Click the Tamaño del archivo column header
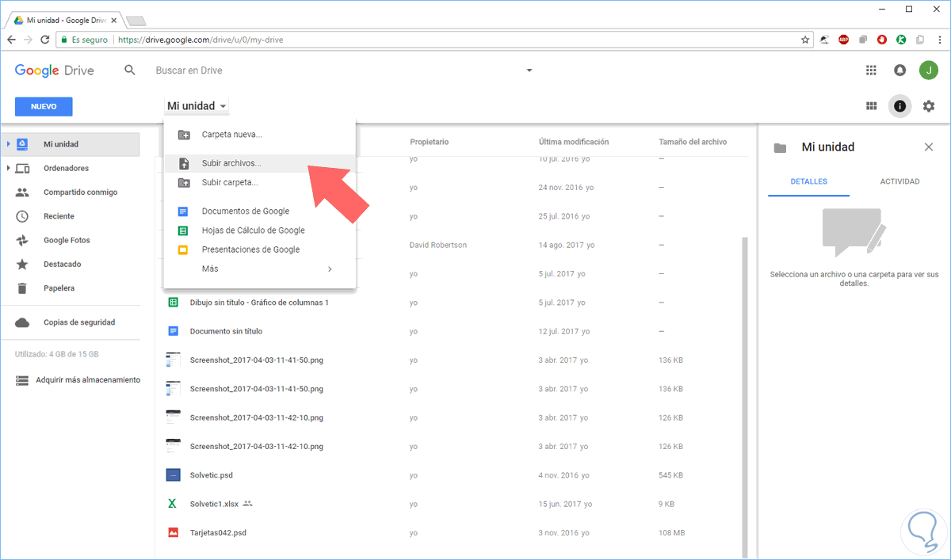951x560 pixels. coord(693,142)
